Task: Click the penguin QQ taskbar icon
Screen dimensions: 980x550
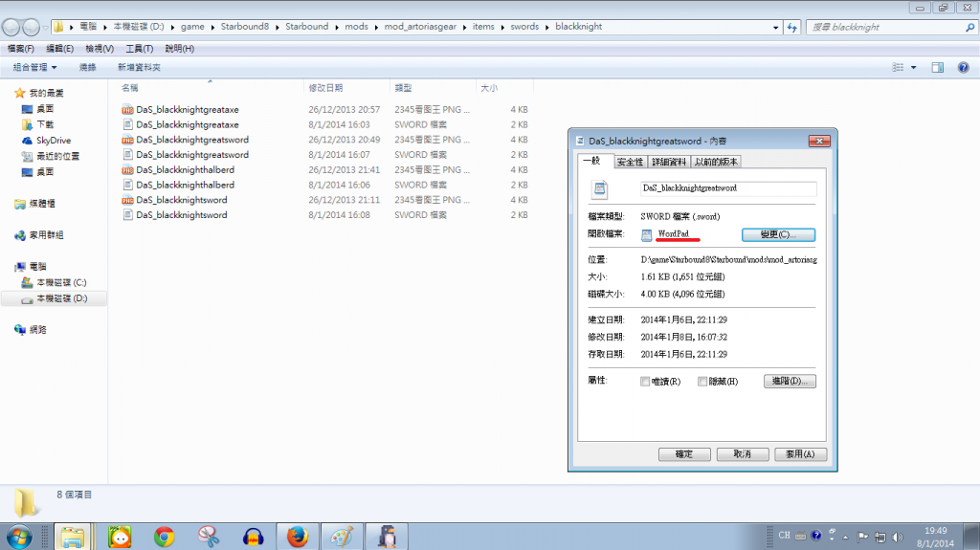Action: tap(388, 537)
